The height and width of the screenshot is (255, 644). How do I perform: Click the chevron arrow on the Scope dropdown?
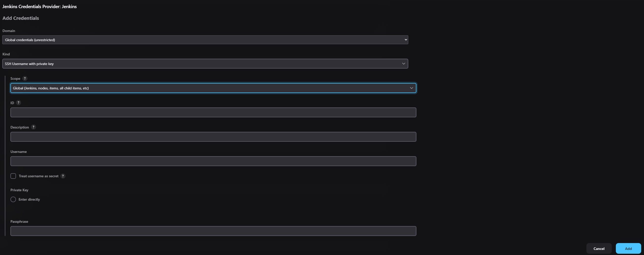[x=411, y=88]
